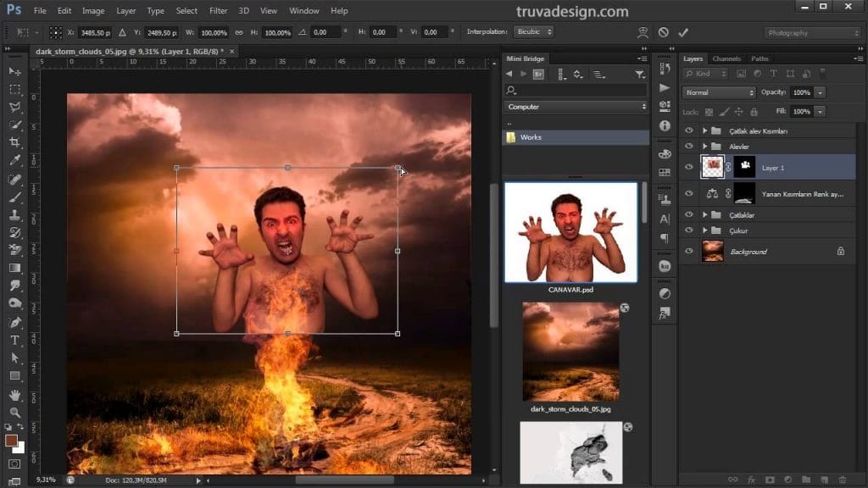Screen dimensions: 868x488
Task: Switch to the Channels tab
Action: (x=726, y=58)
